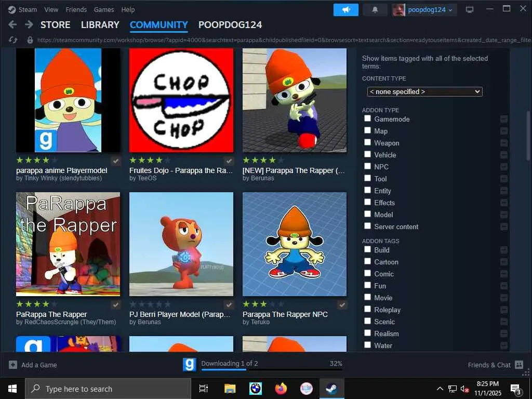Enable the Model checkbox
Image resolution: width=532 pixels, height=399 pixels.
click(367, 214)
